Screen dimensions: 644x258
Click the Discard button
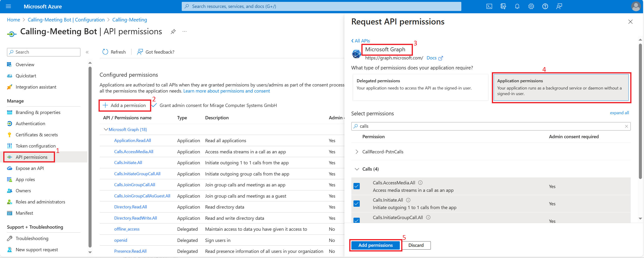(416, 245)
